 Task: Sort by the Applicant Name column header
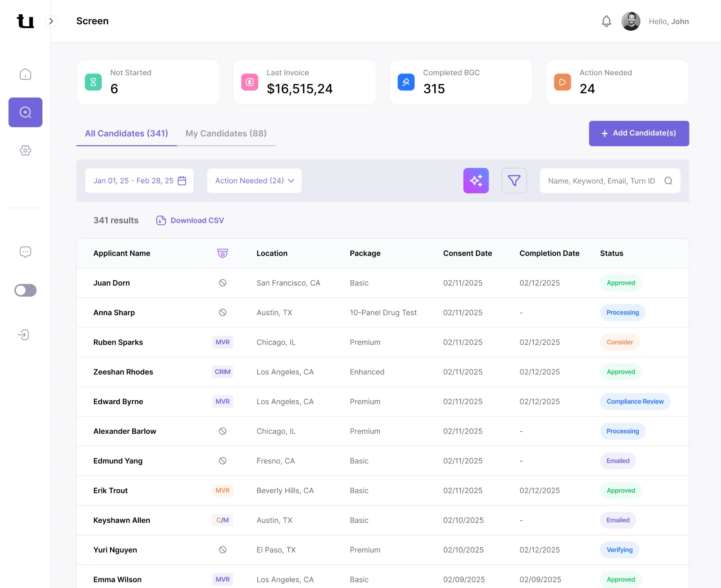click(x=122, y=253)
